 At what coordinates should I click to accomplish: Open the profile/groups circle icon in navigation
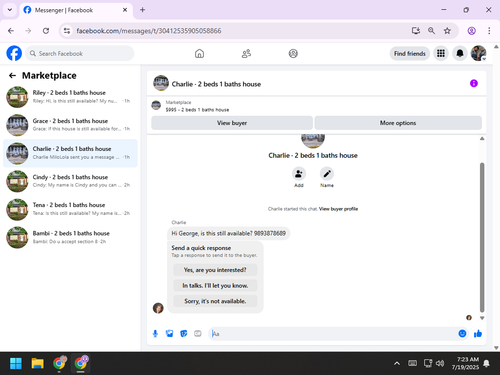tap(293, 53)
